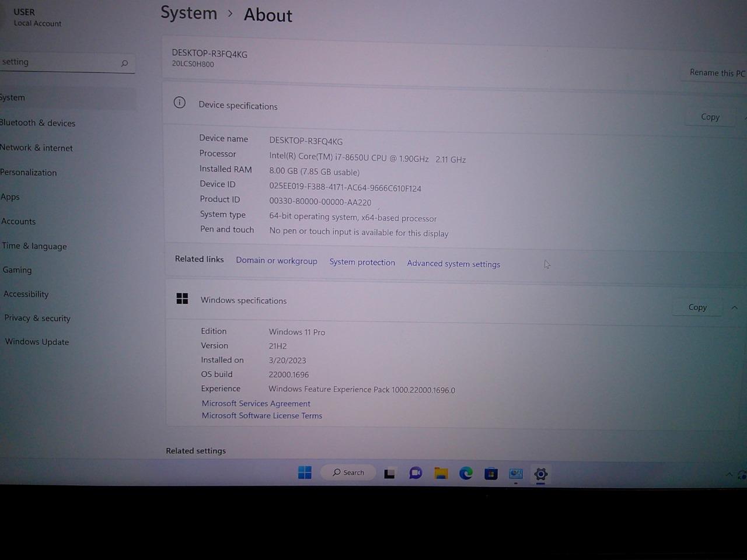Click the search magnifier in settings search
Image resolution: width=747 pixels, height=560 pixels.
(124, 63)
